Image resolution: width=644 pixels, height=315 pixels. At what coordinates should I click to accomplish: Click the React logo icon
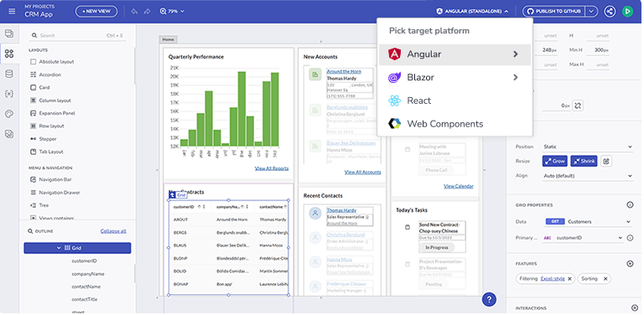tap(394, 101)
